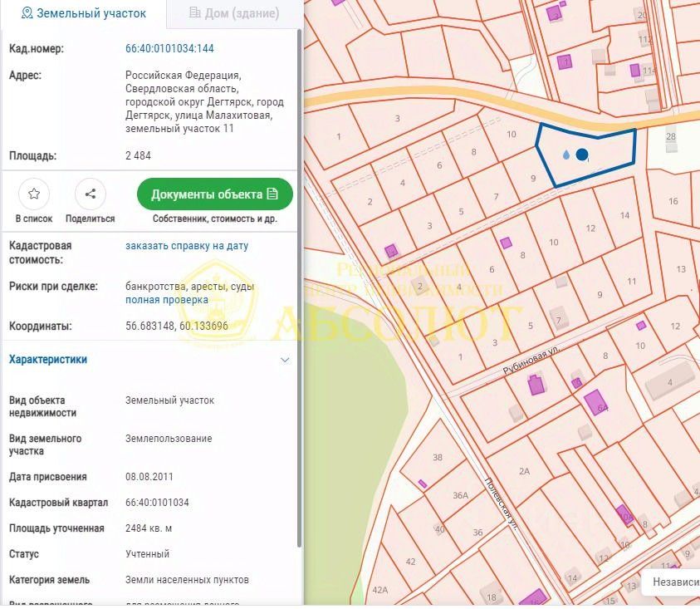Image resolution: width=700 pixels, height=609 pixels.
Task: Click заказать справку на дату link
Action: pos(187,246)
